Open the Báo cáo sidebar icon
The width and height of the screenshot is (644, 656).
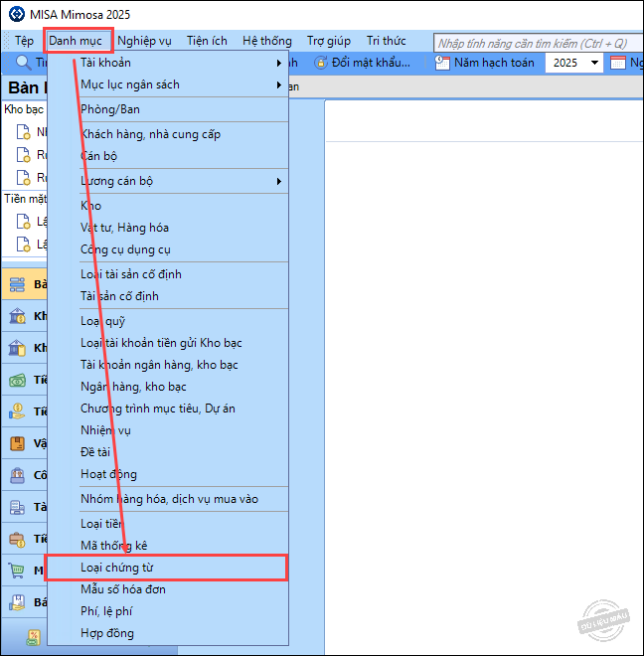(17, 602)
